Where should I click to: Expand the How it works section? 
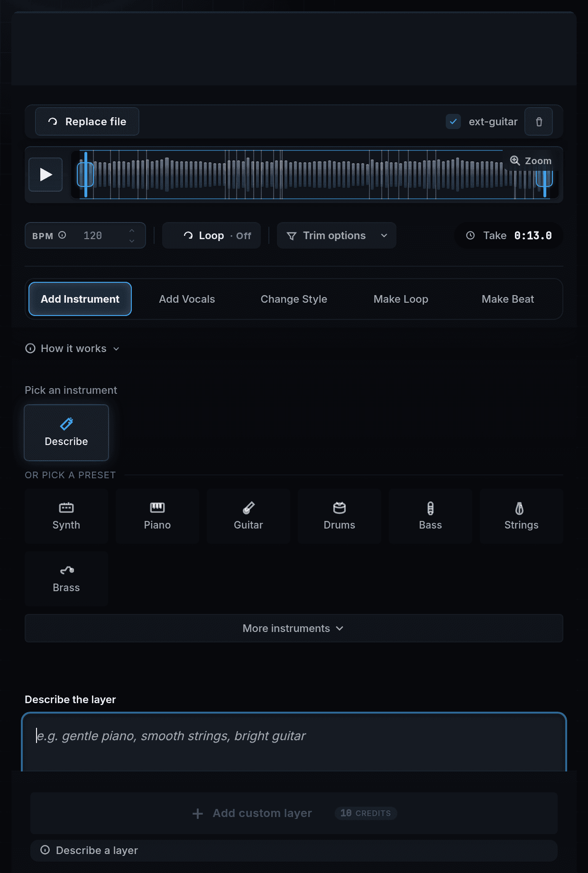pyautogui.click(x=72, y=348)
